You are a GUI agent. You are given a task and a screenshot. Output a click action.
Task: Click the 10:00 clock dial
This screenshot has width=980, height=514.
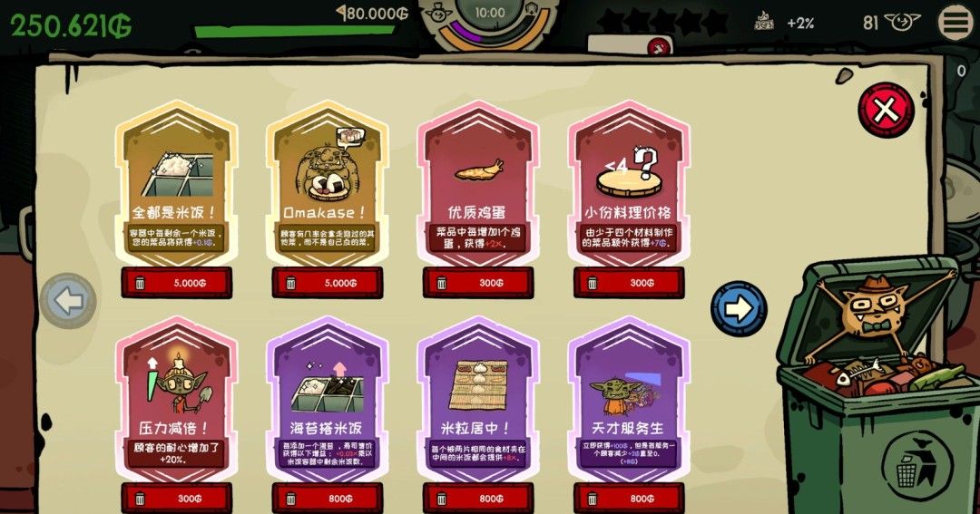pyautogui.click(x=490, y=17)
